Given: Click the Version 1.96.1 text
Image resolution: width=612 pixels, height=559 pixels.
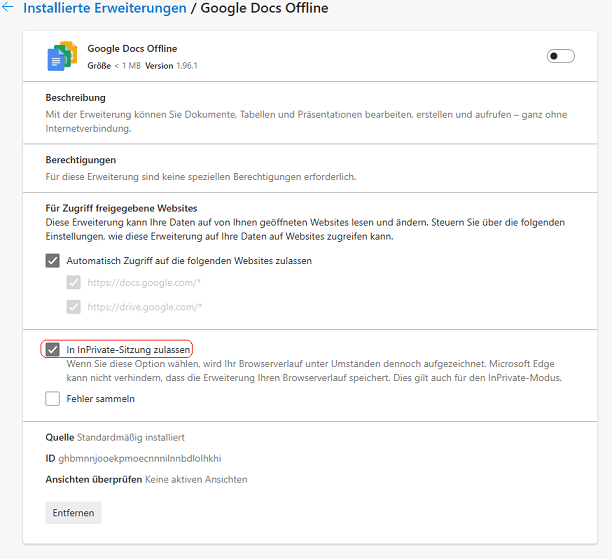Looking at the screenshot, I should coord(171,65).
